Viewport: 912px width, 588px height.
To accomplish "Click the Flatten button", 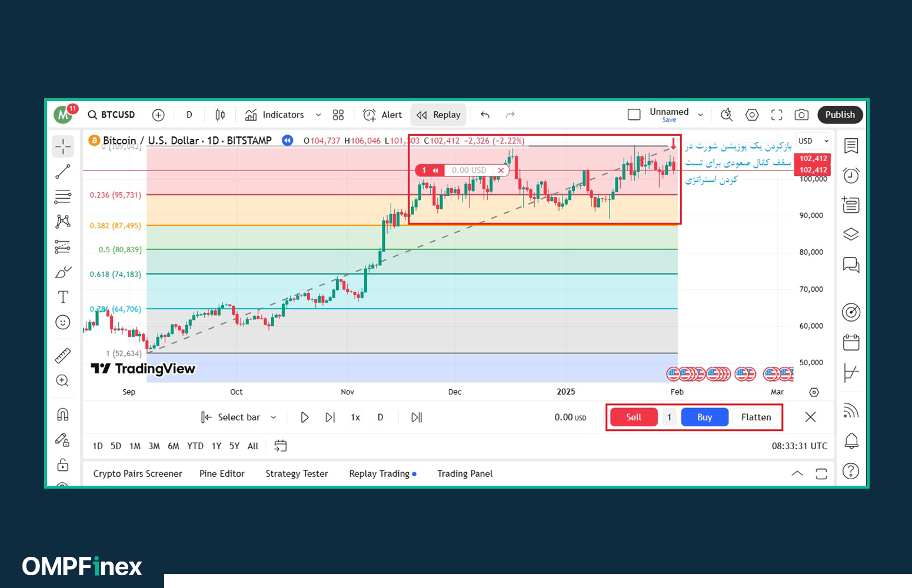I will 756,417.
